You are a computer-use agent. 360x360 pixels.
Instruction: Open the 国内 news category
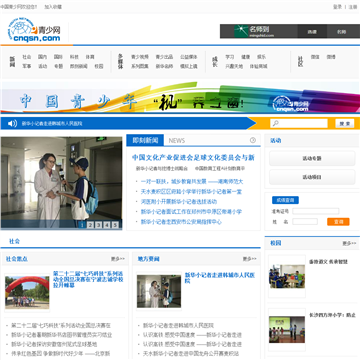pyautogui.click(x=42, y=57)
